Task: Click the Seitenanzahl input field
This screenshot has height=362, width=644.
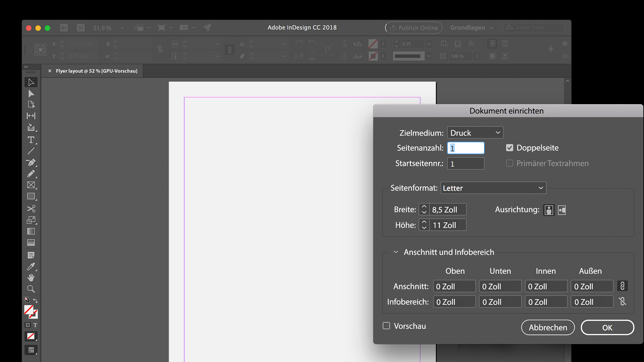Action: [466, 148]
